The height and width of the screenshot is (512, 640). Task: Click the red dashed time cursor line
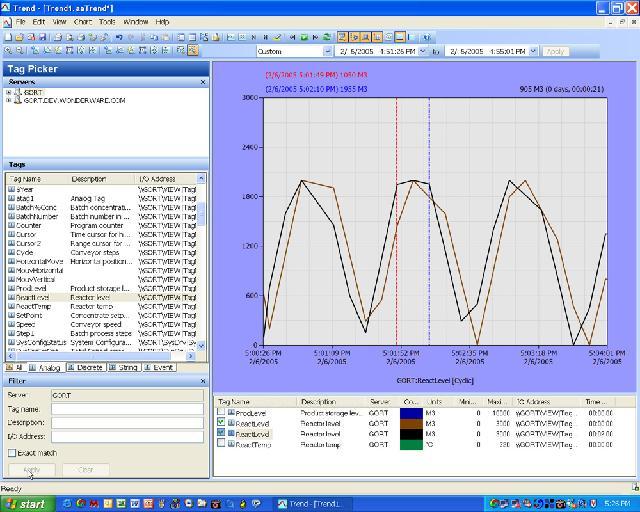click(396, 220)
